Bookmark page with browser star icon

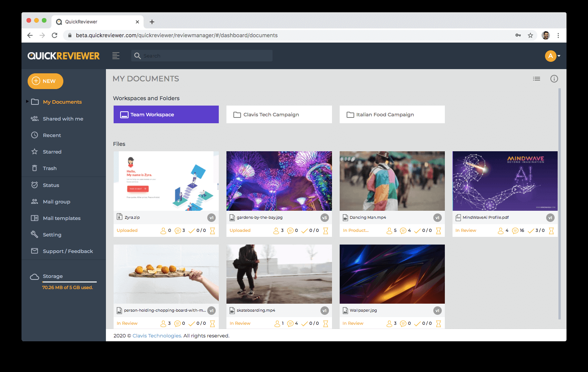(530, 35)
